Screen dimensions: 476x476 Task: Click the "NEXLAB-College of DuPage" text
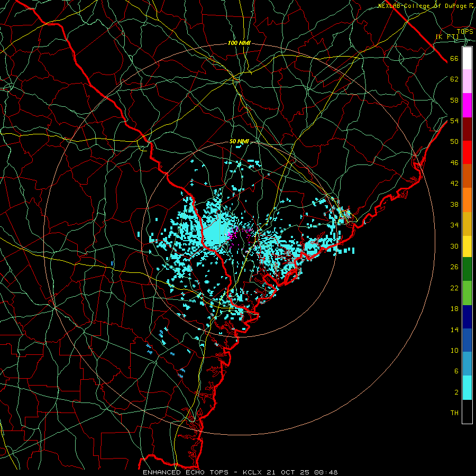click(x=423, y=6)
